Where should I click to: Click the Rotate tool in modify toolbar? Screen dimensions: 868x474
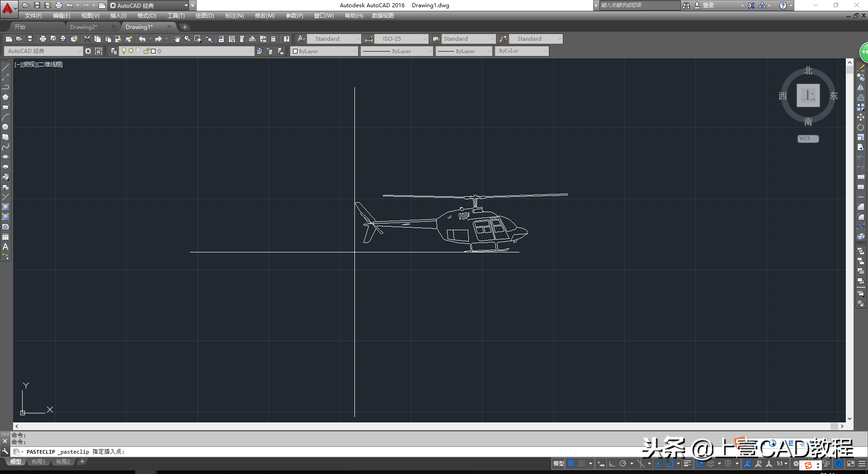click(861, 127)
